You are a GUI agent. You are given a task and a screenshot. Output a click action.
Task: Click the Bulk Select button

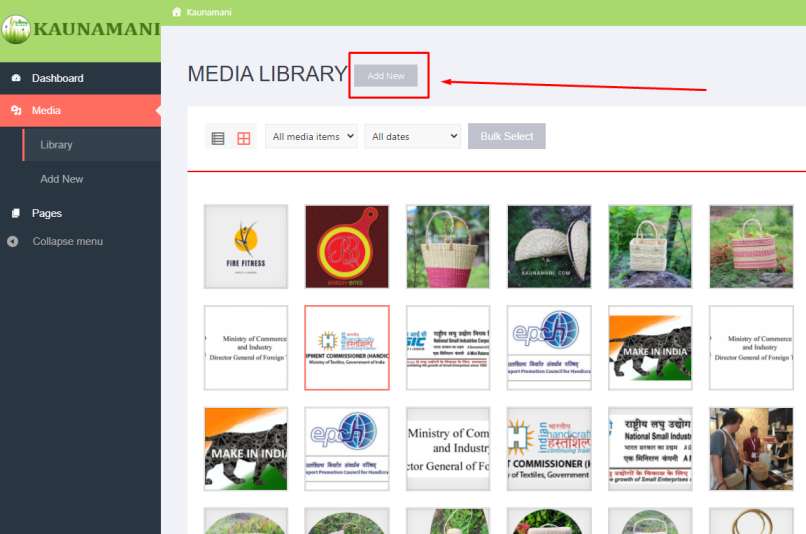(x=506, y=136)
